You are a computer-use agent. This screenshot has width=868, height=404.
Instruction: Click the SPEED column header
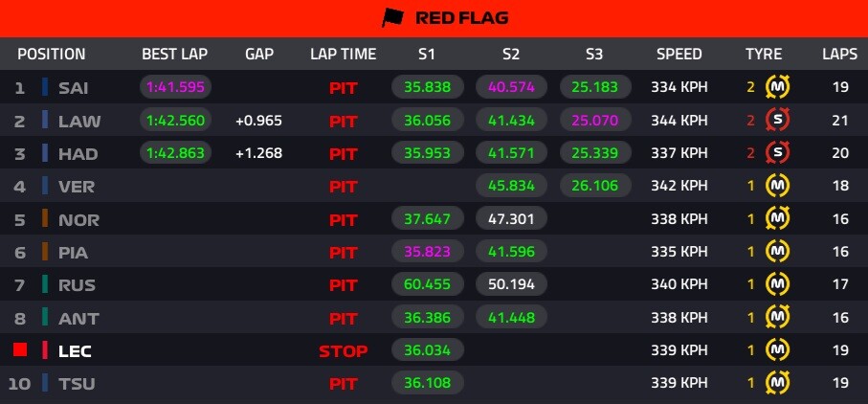coord(679,54)
